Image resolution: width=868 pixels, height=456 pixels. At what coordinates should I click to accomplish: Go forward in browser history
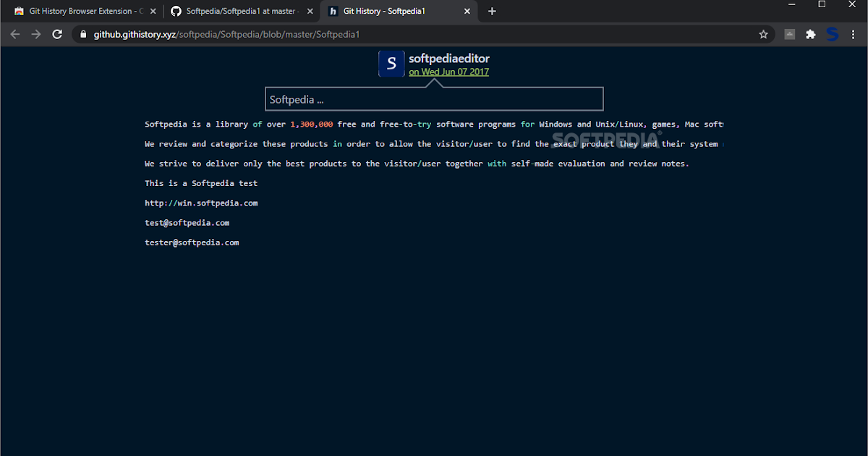[x=36, y=34]
